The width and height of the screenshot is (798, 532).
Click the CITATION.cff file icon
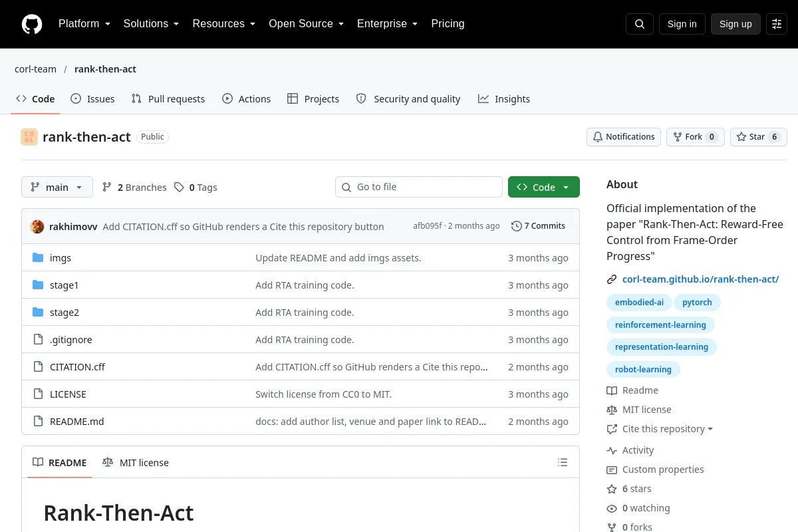38,366
